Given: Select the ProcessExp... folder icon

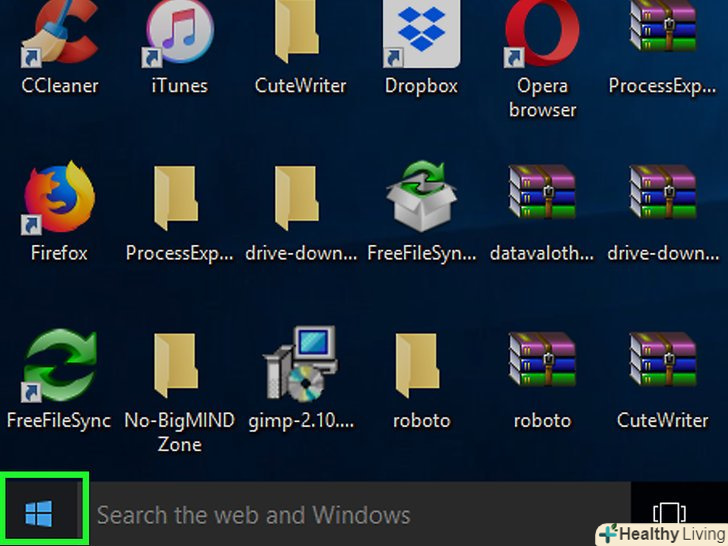Looking at the screenshot, I should (x=176, y=198).
